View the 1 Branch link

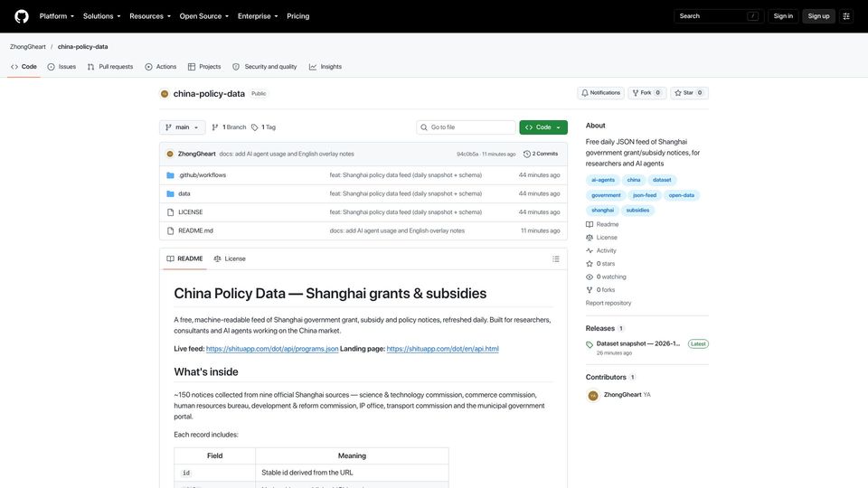coord(229,127)
